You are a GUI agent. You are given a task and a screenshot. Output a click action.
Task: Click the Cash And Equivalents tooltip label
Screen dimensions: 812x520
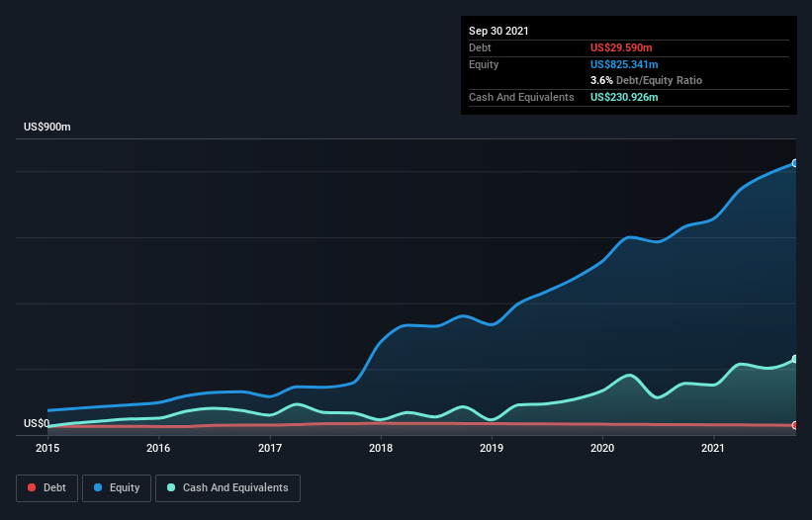point(521,97)
